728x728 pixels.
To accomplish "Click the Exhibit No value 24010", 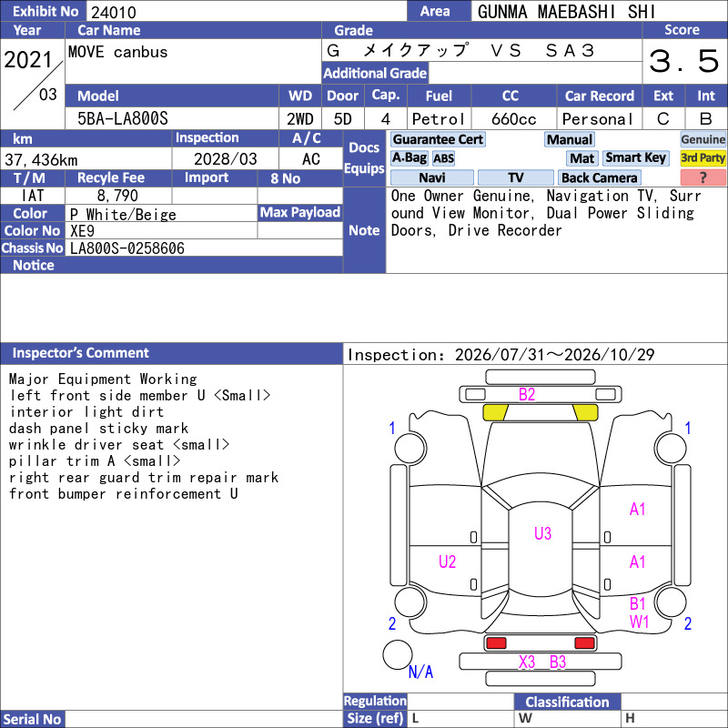I will coord(114,12).
